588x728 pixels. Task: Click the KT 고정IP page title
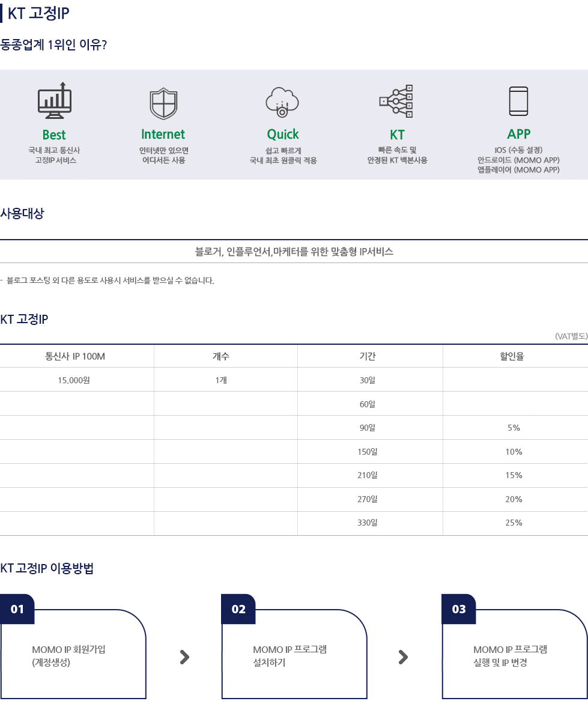(38, 13)
